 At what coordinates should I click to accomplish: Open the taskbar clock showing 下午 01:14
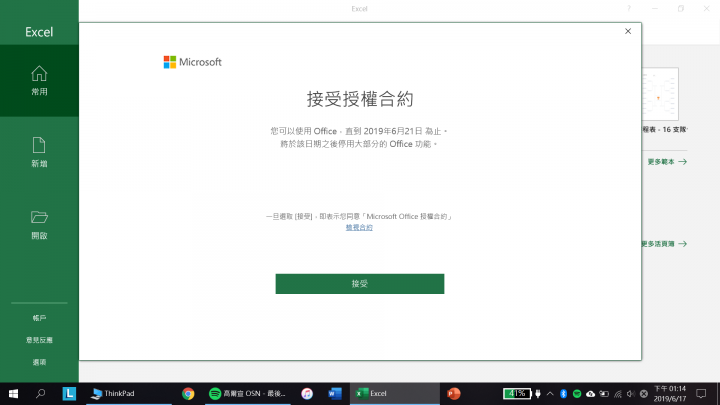670,394
